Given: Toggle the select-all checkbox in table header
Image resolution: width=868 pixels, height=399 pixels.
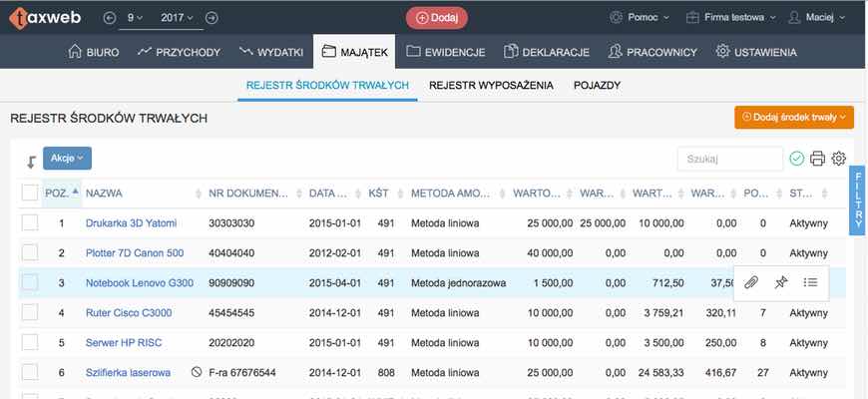Looking at the screenshot, I should click(30, 194).
